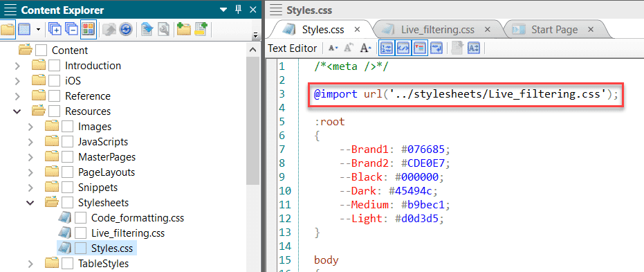Click the greyed-out document toolbar icon
This screenshot has height=272, width=644.
tap(457, 48)
